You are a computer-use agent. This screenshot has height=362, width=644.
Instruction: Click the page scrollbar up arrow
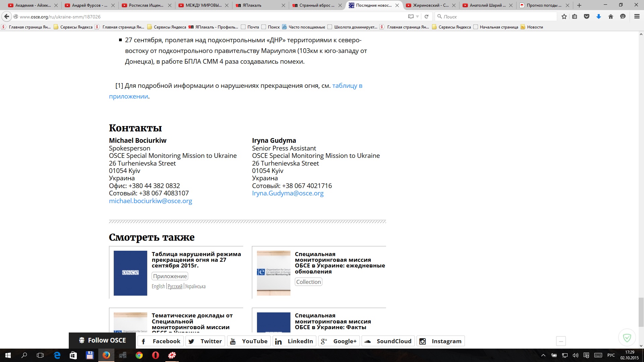click(x=641, y=34)
